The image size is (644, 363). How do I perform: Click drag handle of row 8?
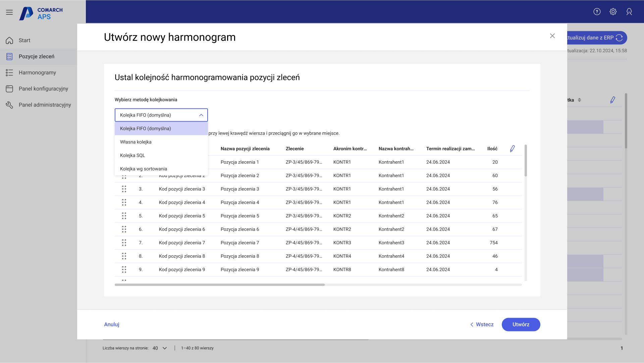point(124,256)
